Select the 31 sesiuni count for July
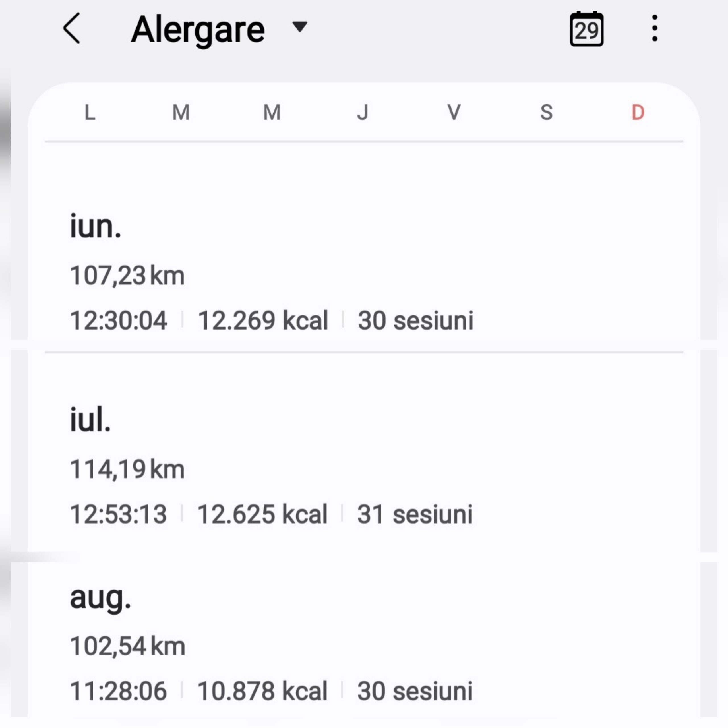728x728 pixels. 415,514
